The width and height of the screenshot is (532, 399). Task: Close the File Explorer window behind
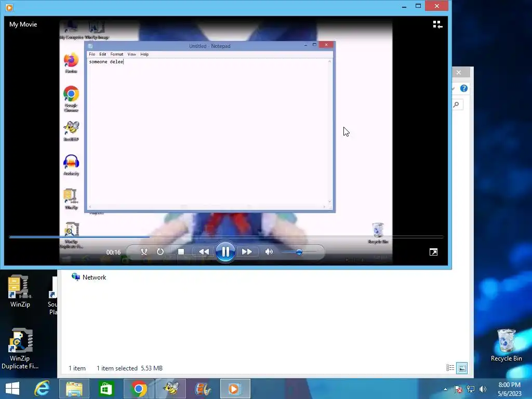pos(459,72)
